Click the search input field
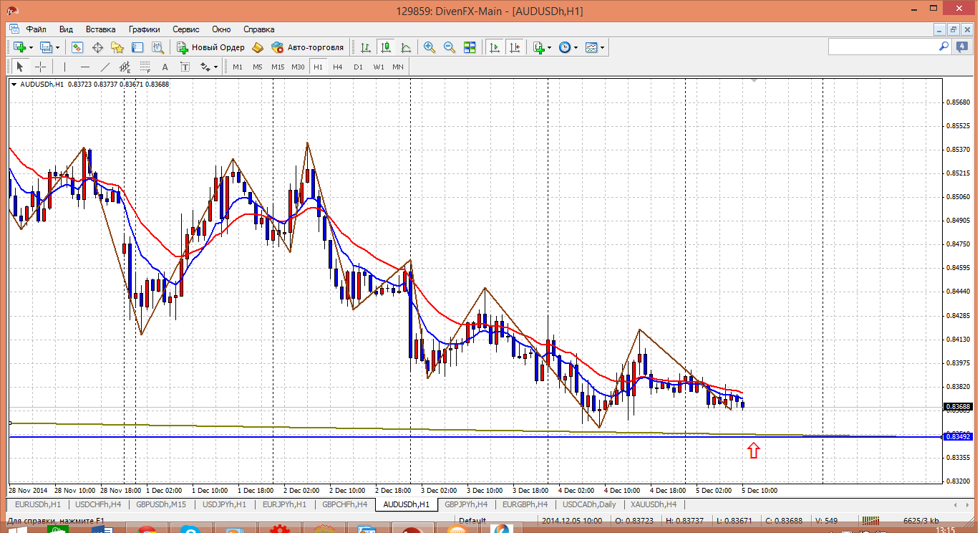 pyautogui.click(x=882, y=47)
